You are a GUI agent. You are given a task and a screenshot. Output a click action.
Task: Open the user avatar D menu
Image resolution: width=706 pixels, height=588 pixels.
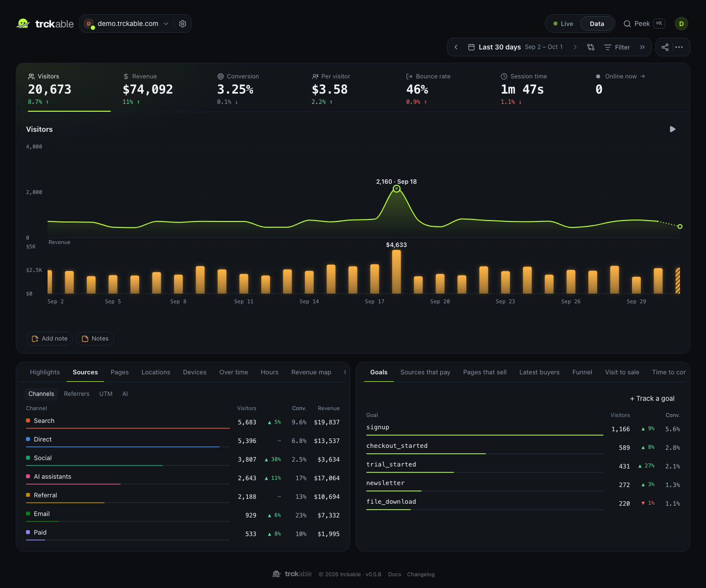tap(681, 24)
